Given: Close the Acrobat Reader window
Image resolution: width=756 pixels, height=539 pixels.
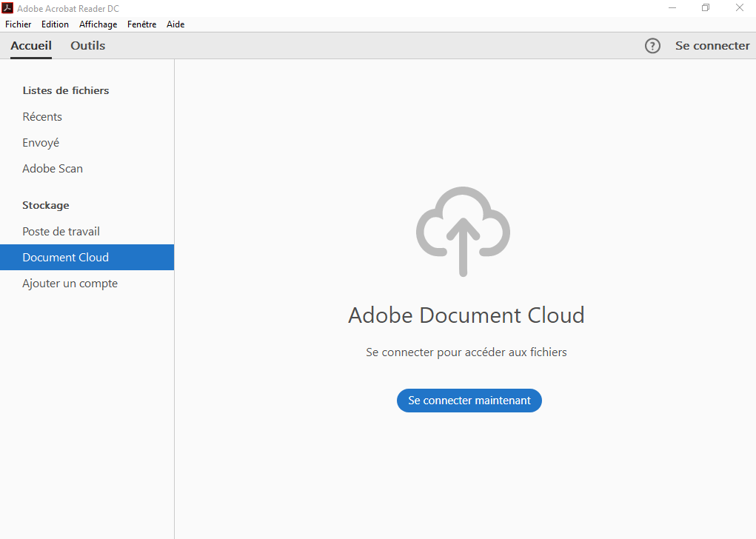Looking at the screenshot, I should 739,7.
